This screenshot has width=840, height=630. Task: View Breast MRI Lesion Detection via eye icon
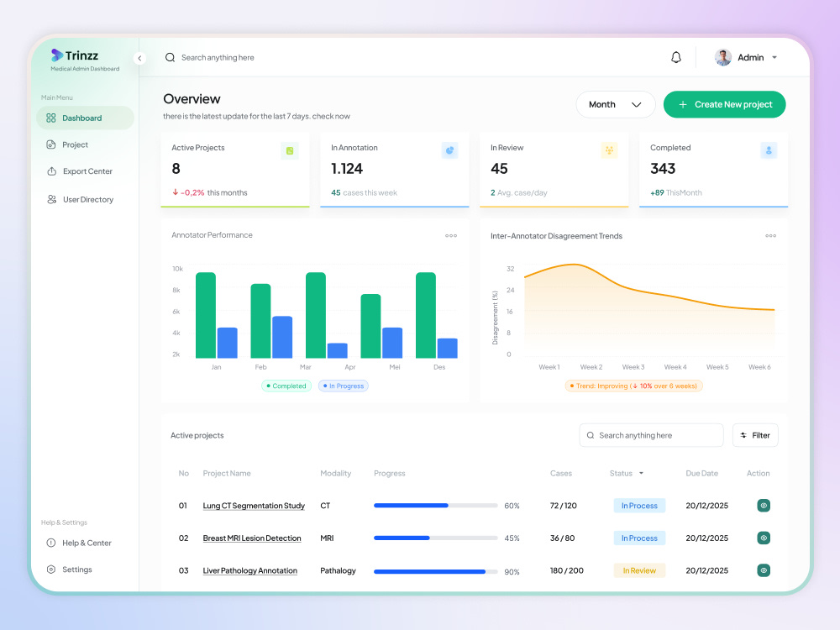[x=764, y=538]
